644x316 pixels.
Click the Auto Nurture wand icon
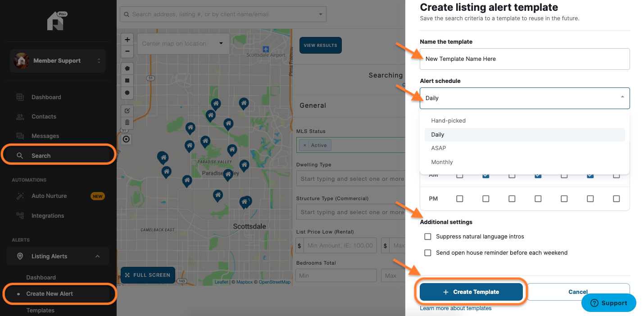pos(20,196)
